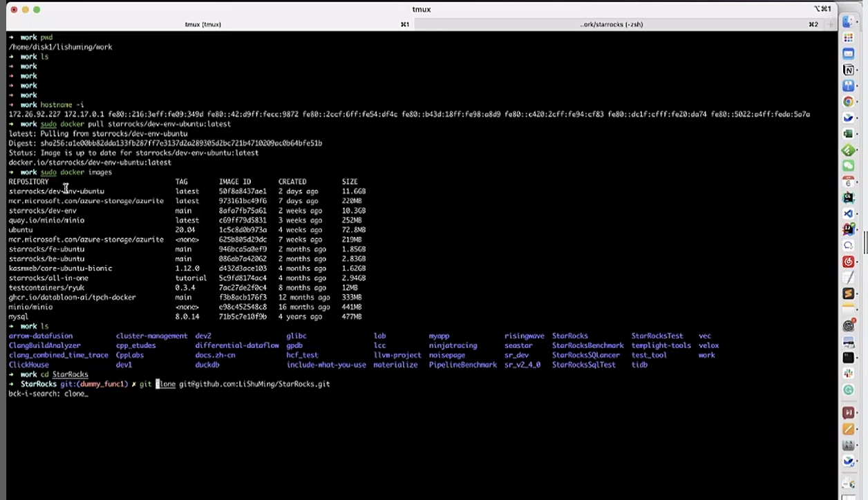
Task: Click the REPOSITORY column header
Action: point(28,182)
